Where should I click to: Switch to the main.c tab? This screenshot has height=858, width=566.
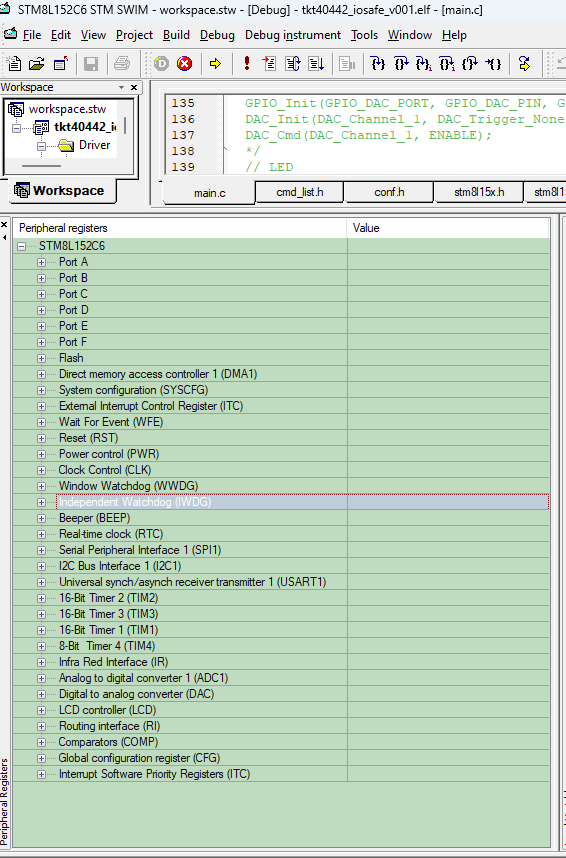[x=209, y=193]
